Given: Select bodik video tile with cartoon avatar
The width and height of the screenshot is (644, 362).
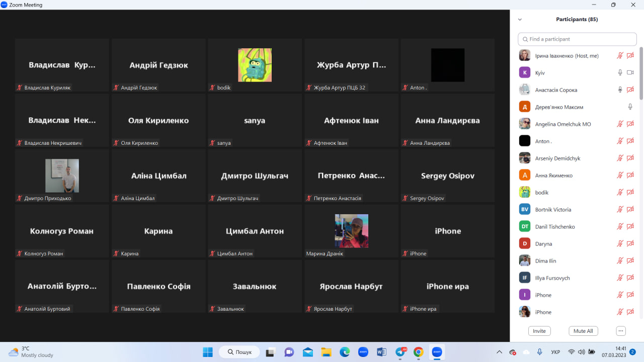Looking at the screenshot, I should tap(255, 65).
